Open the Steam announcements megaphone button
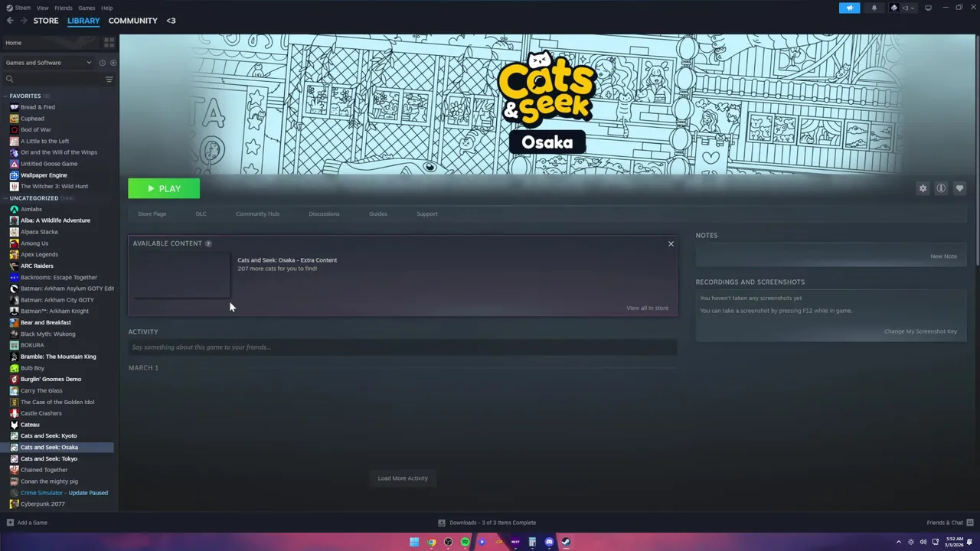 tap(849, 8)
